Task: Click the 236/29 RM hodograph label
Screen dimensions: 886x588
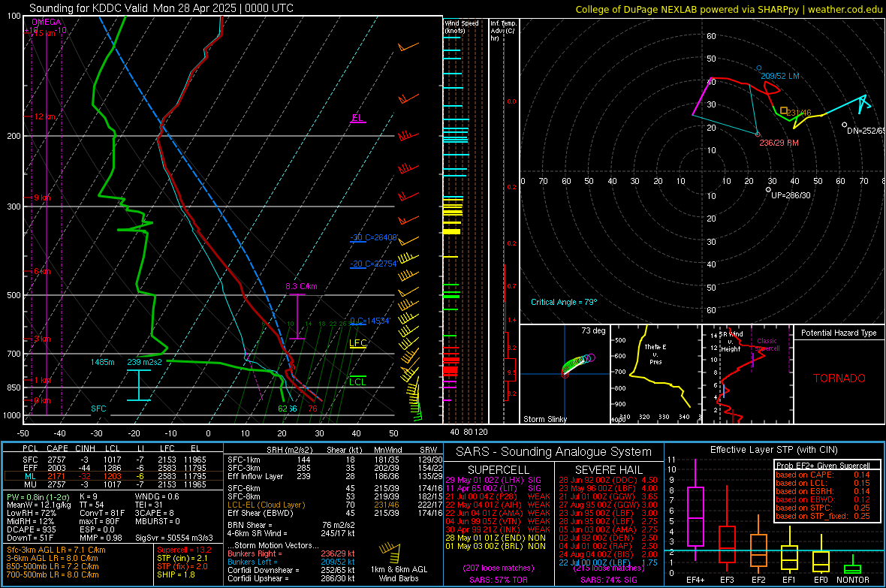Action: (x=779, y=143)
